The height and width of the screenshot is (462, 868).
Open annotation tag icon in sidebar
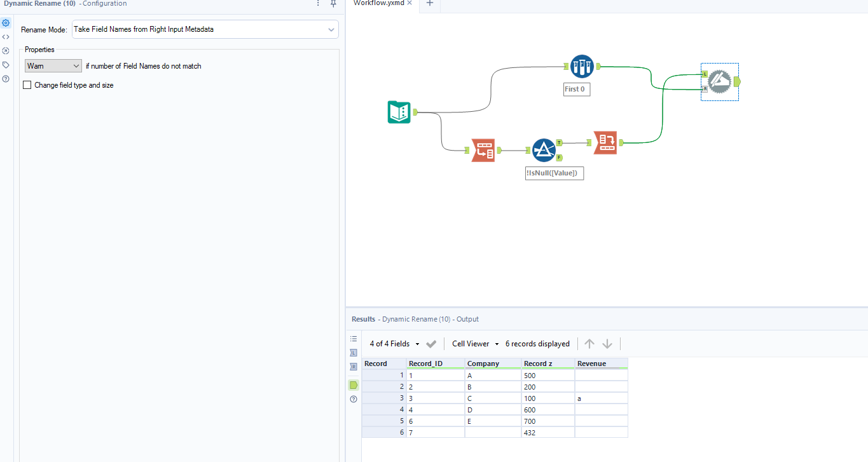coord(6,65)
